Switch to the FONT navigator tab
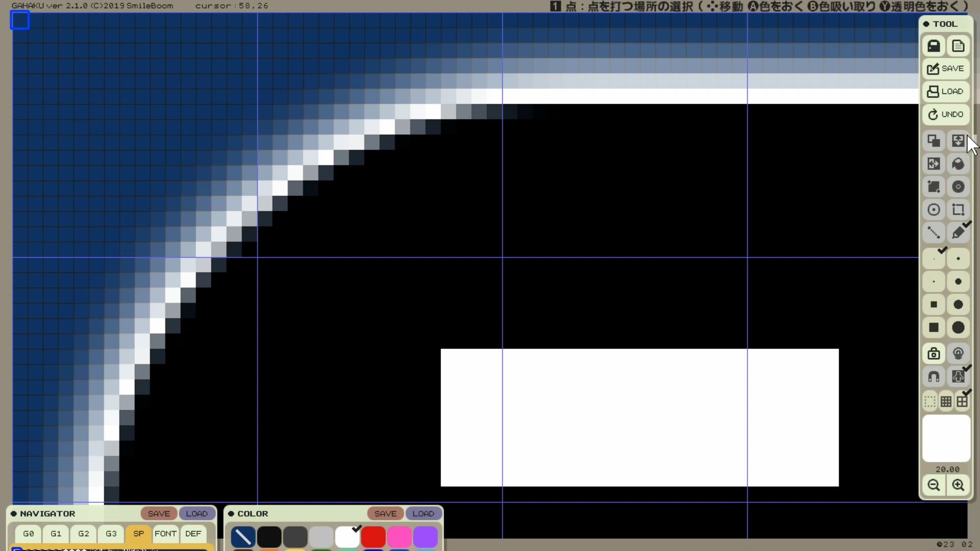 [x=166, y=534]
